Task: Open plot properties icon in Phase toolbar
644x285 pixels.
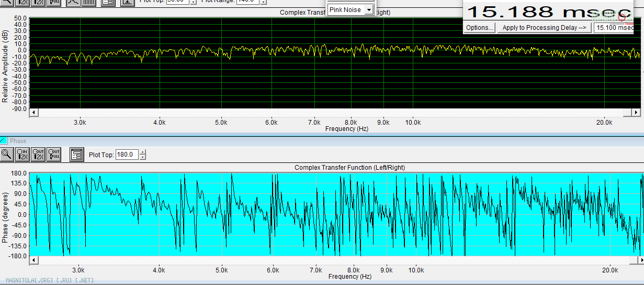Action: 76,154
